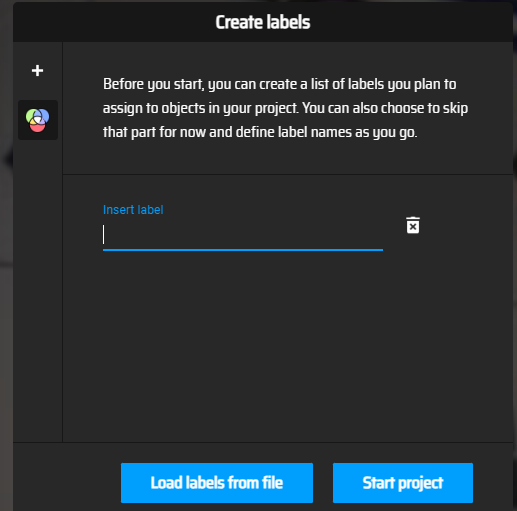Focus the Insert label text field

[x=243, y=235]
